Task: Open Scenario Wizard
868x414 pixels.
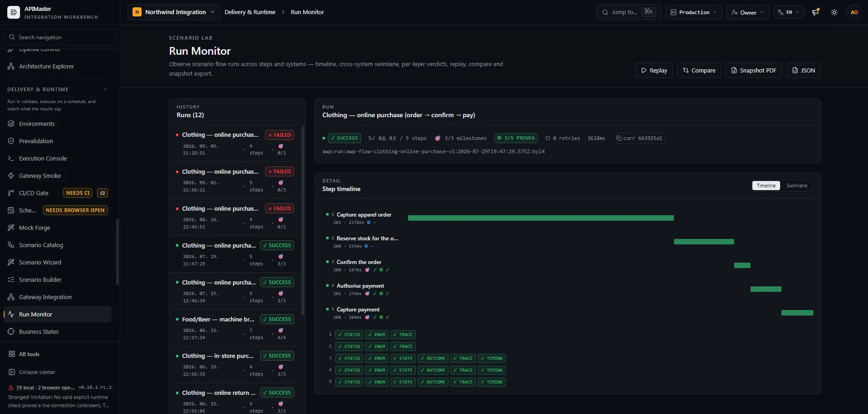Action: click(x=57, y=262)
